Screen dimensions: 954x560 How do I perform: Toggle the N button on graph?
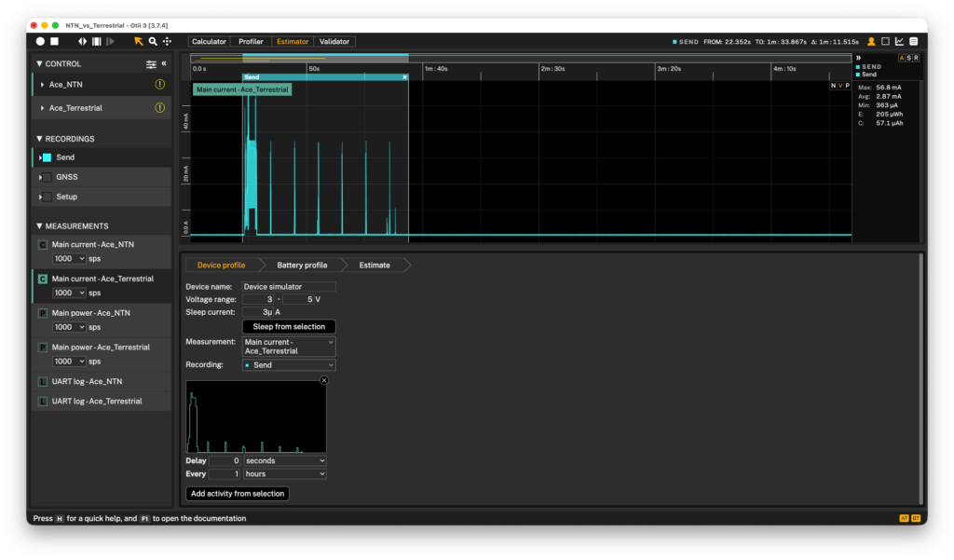(x=833, y=86)
